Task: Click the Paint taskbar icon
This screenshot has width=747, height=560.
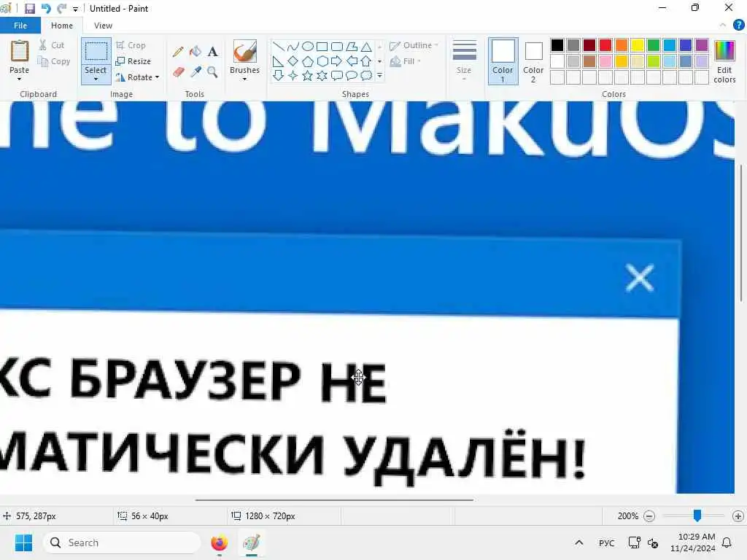Action: pos(252,542)
